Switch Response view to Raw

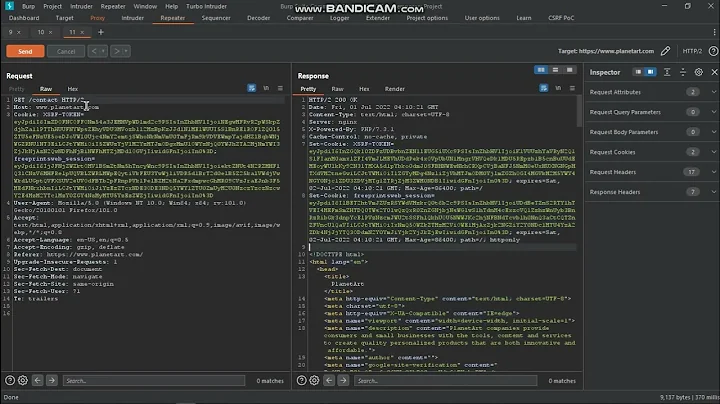click(338, 89)
